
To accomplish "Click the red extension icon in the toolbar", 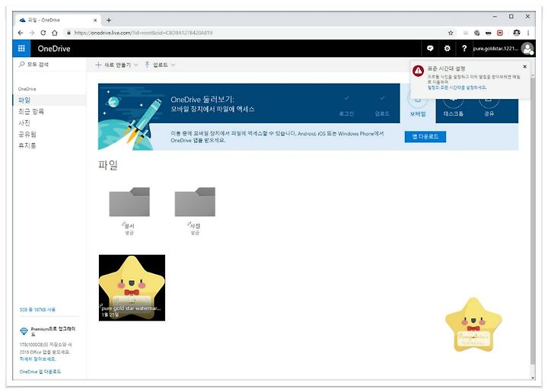I will [500, 33].
